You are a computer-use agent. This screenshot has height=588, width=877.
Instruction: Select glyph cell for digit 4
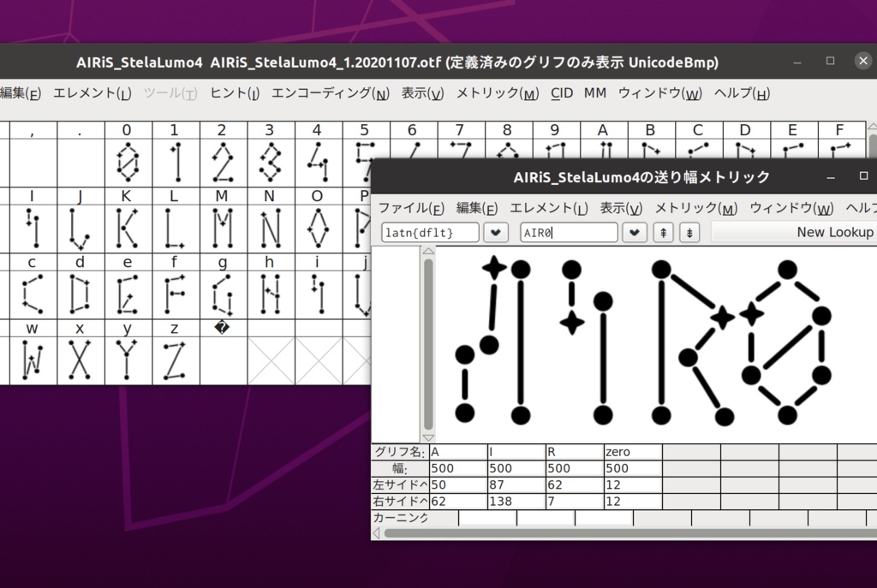319,163
